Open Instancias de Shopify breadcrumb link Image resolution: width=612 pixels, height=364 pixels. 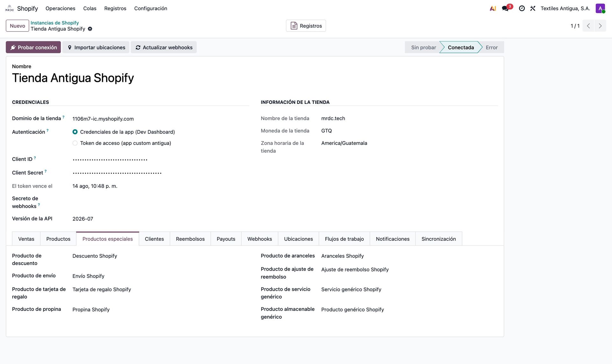pyautogui.click(x=55, y=23)
